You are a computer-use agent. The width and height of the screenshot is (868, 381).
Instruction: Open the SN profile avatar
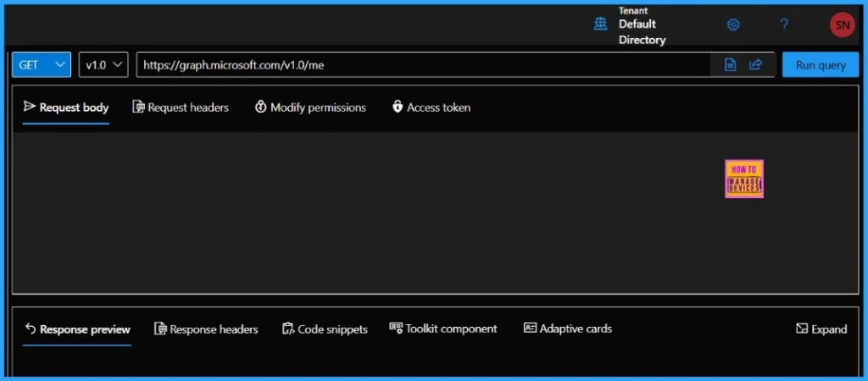click(842, 25)
